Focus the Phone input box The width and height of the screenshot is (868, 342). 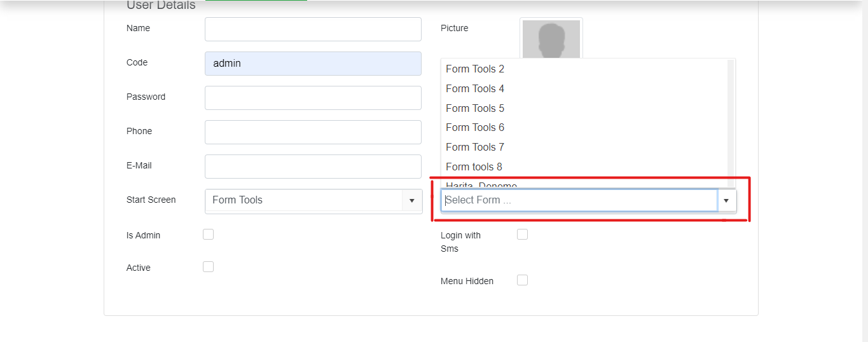[x=313, y=132]
